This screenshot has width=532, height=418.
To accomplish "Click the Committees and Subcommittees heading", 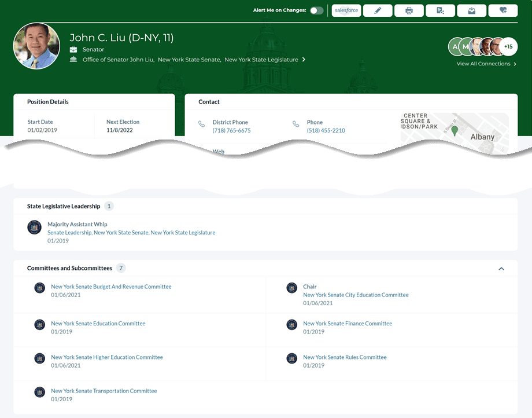I will 69,268.
